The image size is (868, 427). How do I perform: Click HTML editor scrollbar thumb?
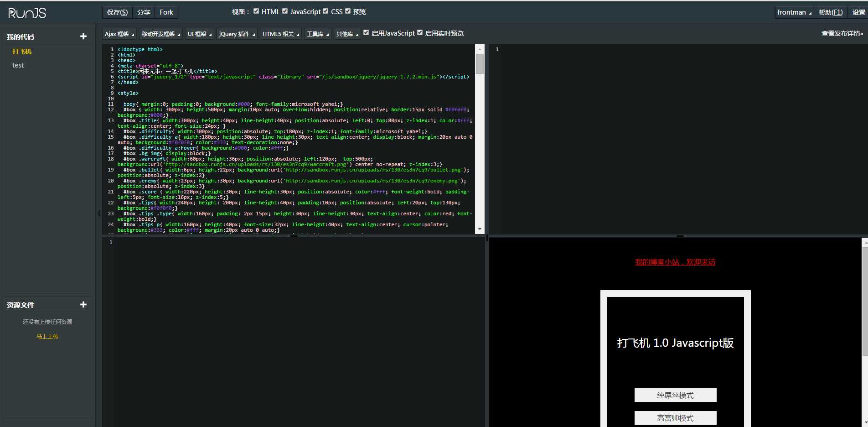pyautogui.click(x=480, y=64)
